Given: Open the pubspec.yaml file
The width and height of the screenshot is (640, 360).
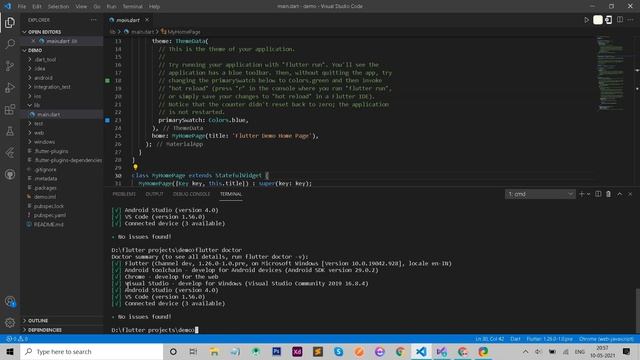Looking at the screenshot, I should (62, 215).
